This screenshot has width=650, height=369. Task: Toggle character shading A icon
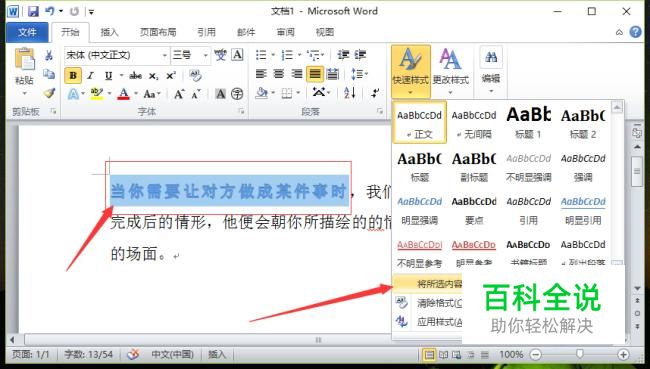point(220,94)
